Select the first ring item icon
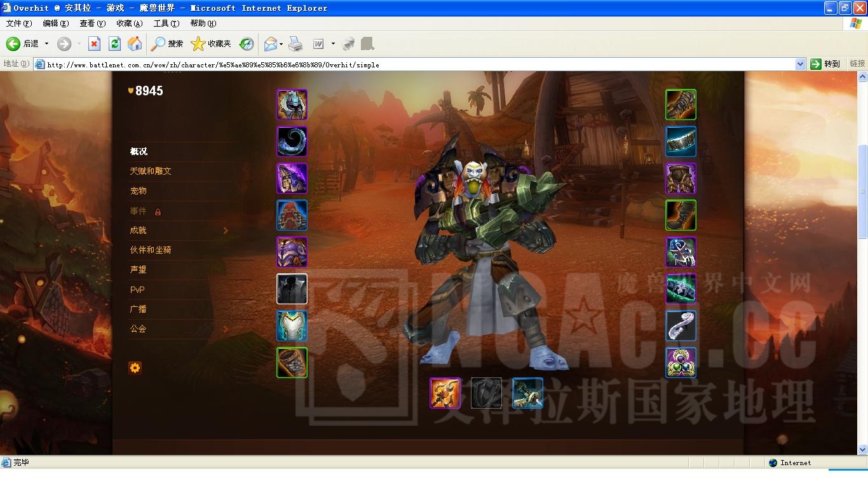 681,252
